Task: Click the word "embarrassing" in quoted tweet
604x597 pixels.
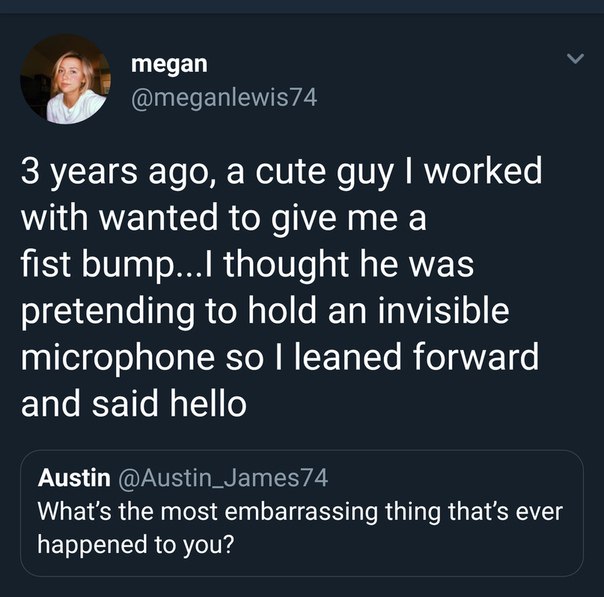Action: (301, 513)
